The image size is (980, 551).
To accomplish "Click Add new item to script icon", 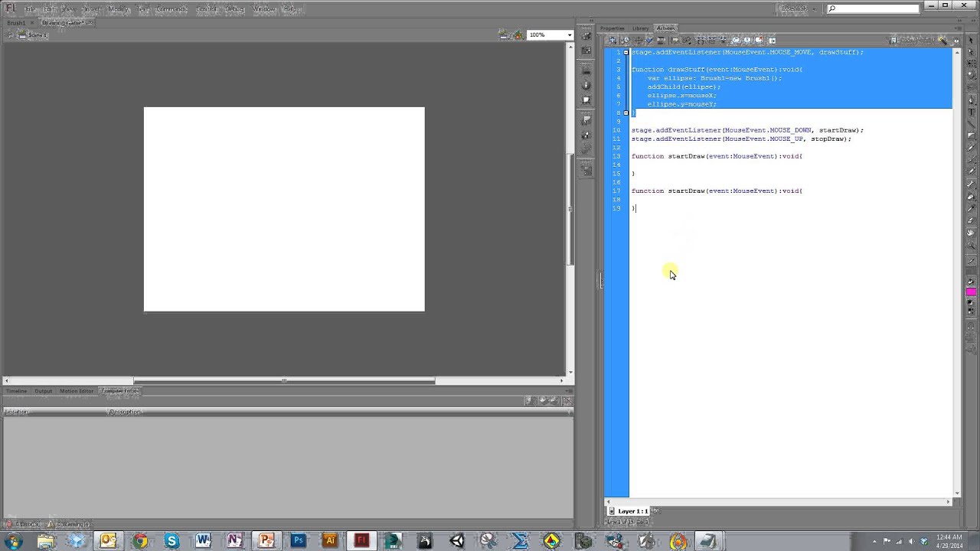I will coord(612,40).
